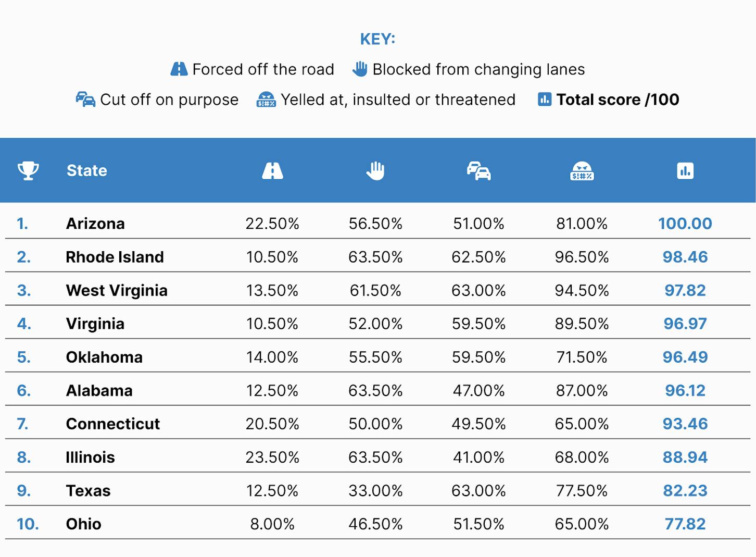This screenshot has height=557, width=756.
Task: Click Ohio's 77.82 total score
Action: 685,524
